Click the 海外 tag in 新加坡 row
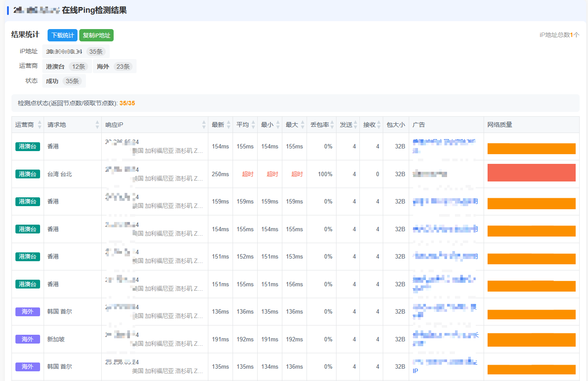 28,339
